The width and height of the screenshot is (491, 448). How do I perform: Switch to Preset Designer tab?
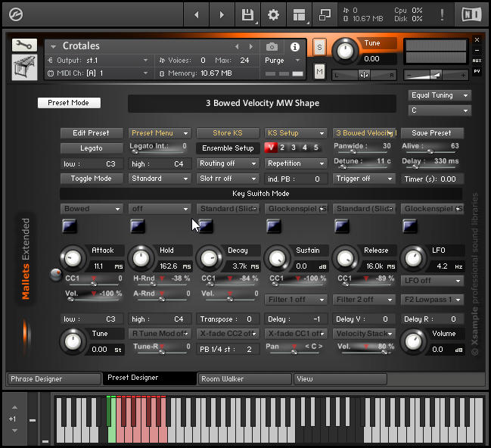(150, 378)
